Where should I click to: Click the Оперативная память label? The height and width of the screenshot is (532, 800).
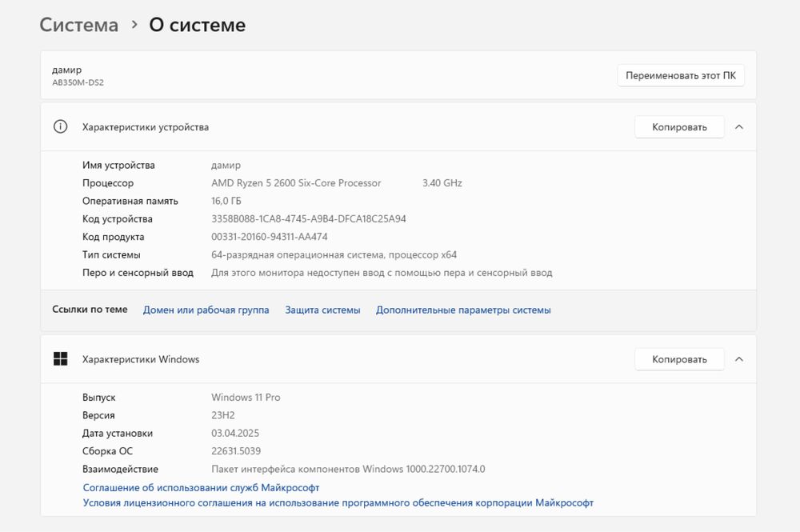pos(130,201)
